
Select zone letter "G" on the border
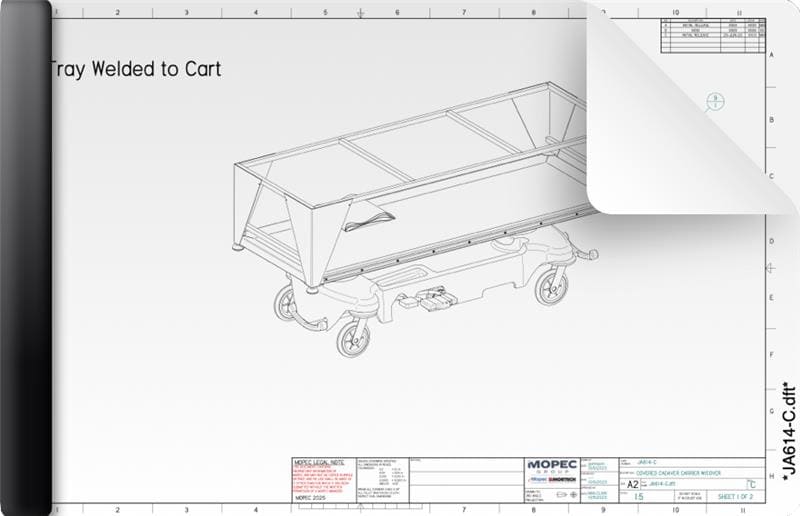pos(771,411)
